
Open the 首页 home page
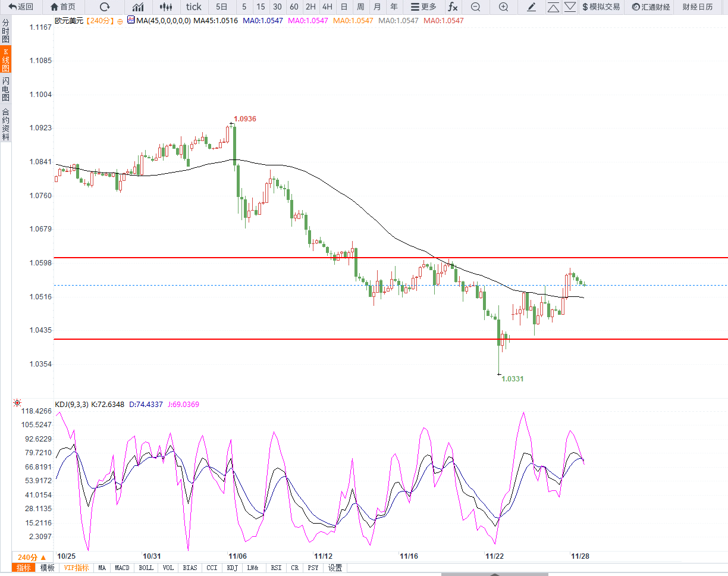[63, 7]
